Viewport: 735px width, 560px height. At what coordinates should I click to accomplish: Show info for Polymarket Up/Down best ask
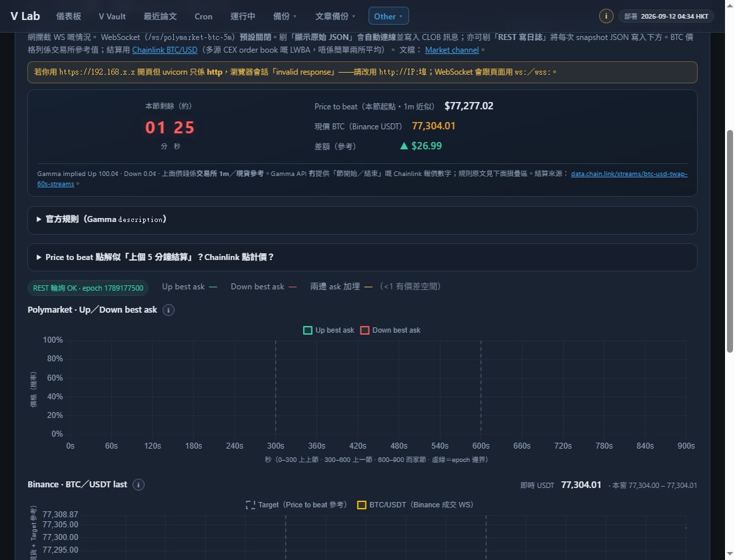point(169,310)
